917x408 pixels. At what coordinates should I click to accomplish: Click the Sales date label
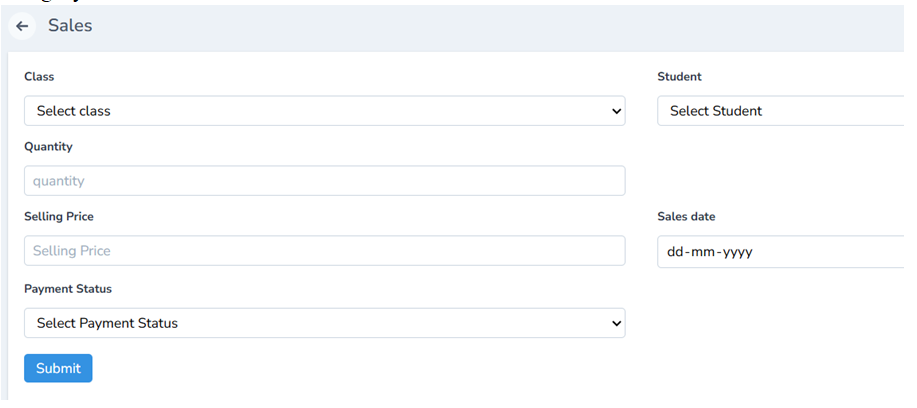click(686, 217)
